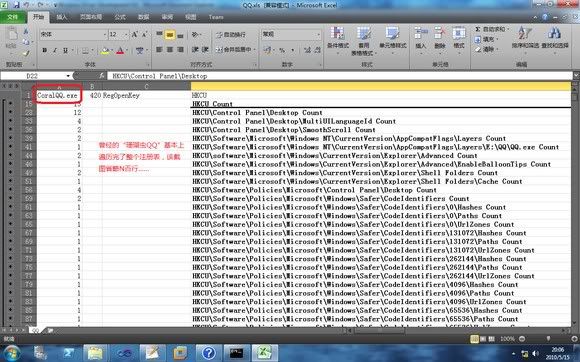
Task: Click the Merge and Center button
Action: (x=235, y=49)
